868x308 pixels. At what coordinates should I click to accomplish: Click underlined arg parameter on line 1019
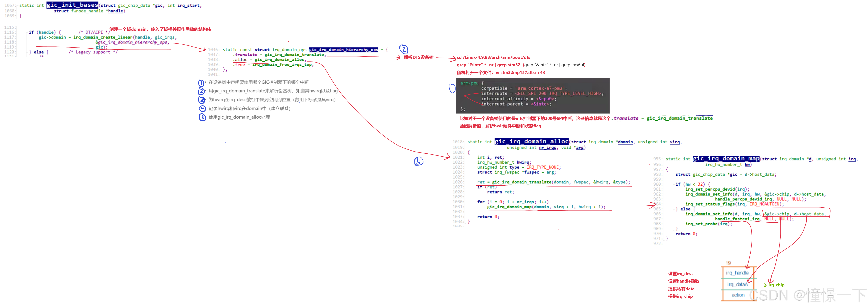pos(579,148)
